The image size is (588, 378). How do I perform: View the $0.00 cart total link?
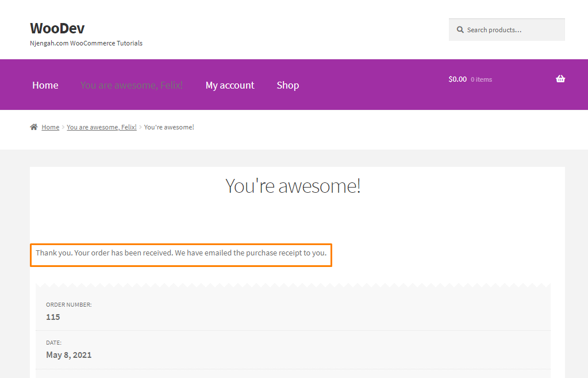tap(458, 79)
